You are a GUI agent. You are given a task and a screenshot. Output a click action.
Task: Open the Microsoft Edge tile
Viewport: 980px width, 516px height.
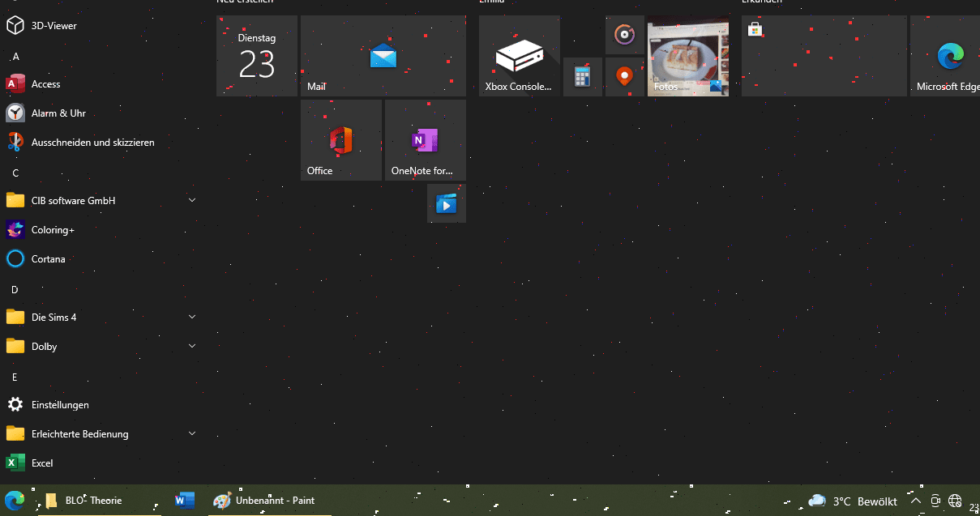tap(945, 56)
